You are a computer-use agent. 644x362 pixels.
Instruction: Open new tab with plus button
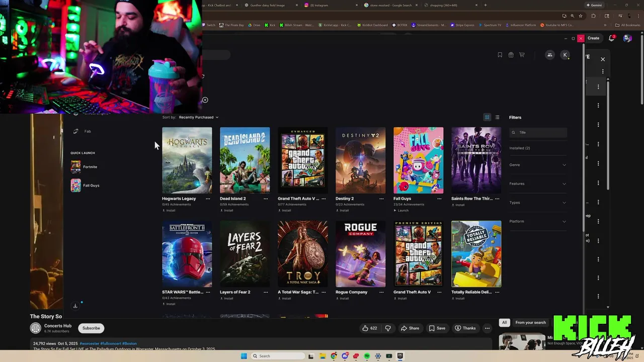[x=486, y=5]
